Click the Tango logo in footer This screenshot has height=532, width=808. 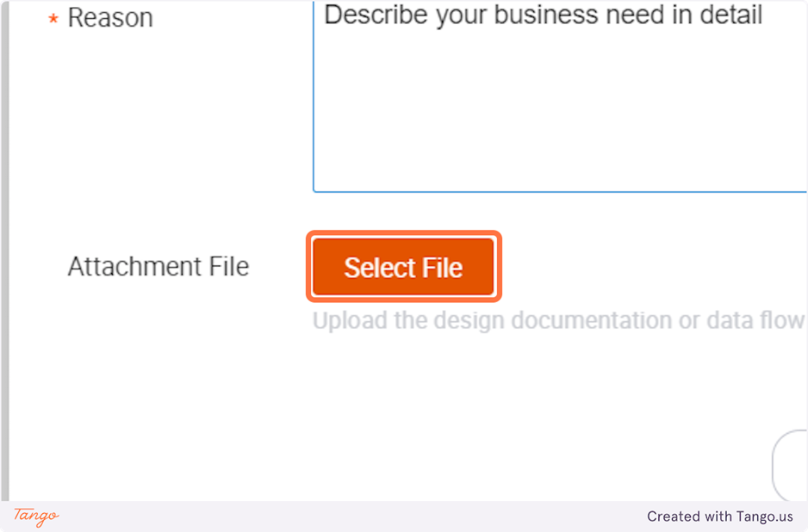coord(36,516)
